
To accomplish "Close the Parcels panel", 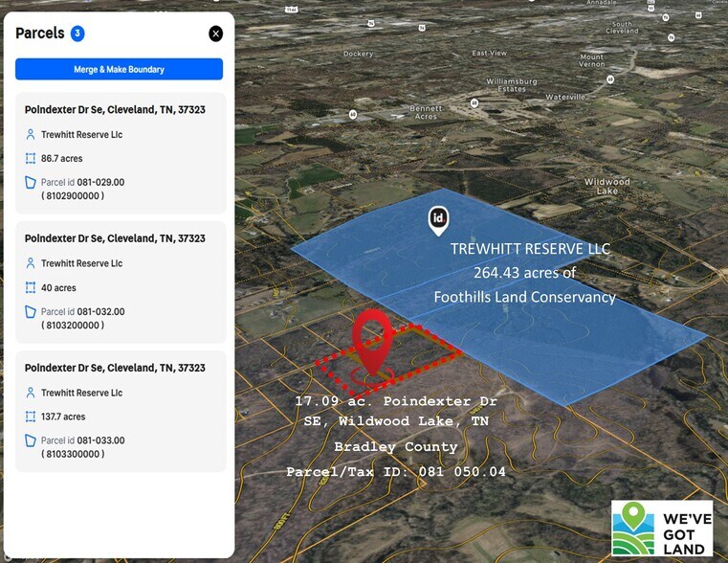I will [215, 34].
